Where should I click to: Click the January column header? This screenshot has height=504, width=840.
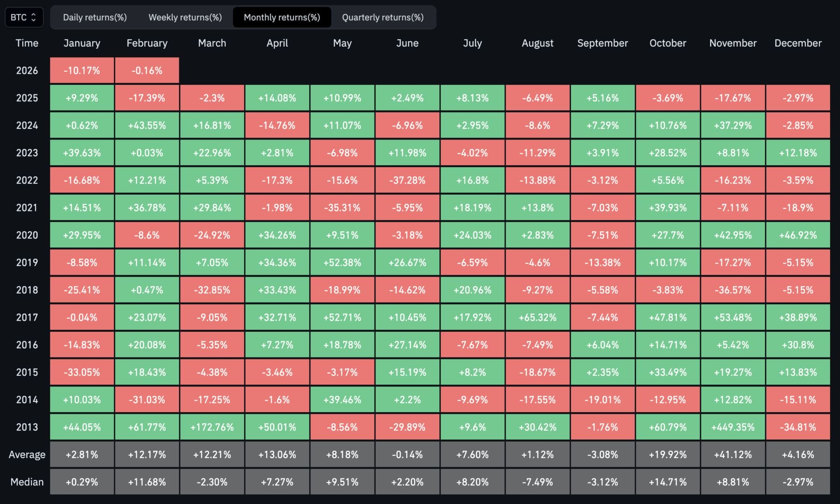coord(82,43)
